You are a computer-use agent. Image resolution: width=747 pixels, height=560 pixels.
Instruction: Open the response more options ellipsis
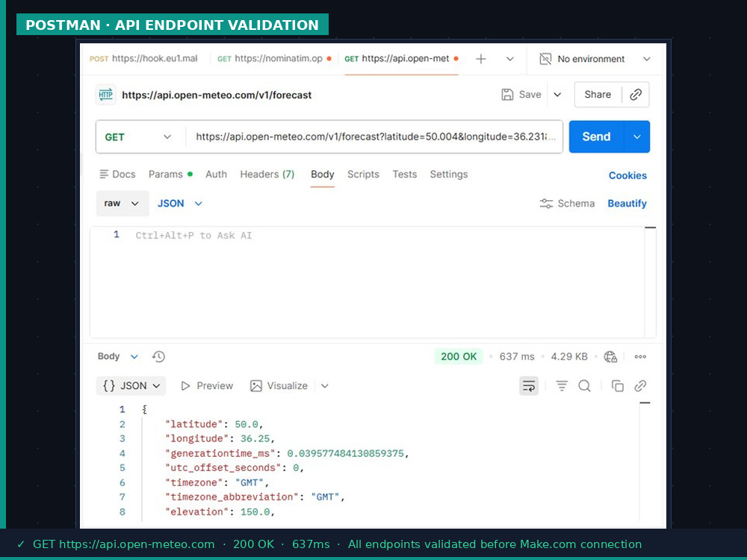(x=640, y=357)
